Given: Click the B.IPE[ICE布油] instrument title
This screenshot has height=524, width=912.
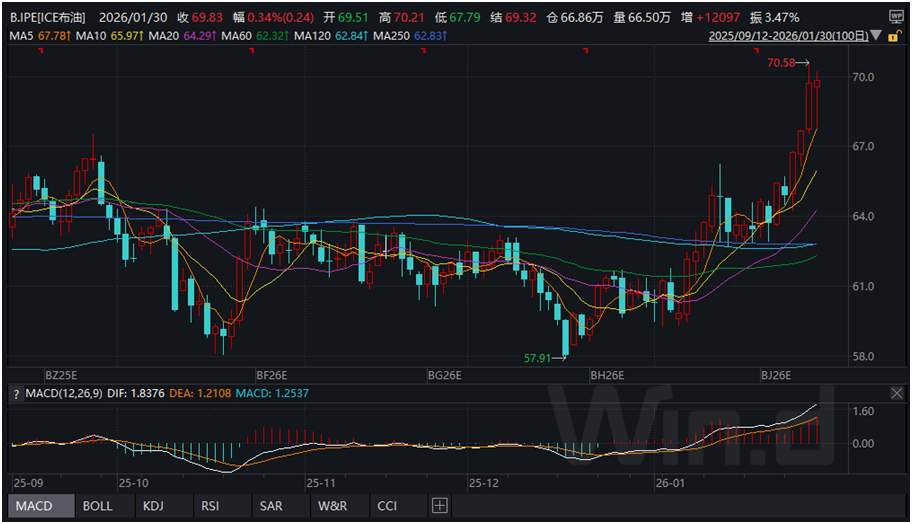Looking at the screenshot, I should (x=48, y=17).
